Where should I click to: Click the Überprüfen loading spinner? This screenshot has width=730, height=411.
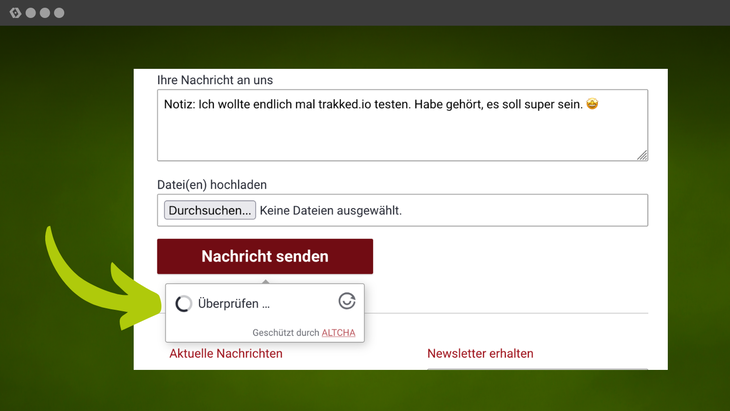[x=183, y=303]
